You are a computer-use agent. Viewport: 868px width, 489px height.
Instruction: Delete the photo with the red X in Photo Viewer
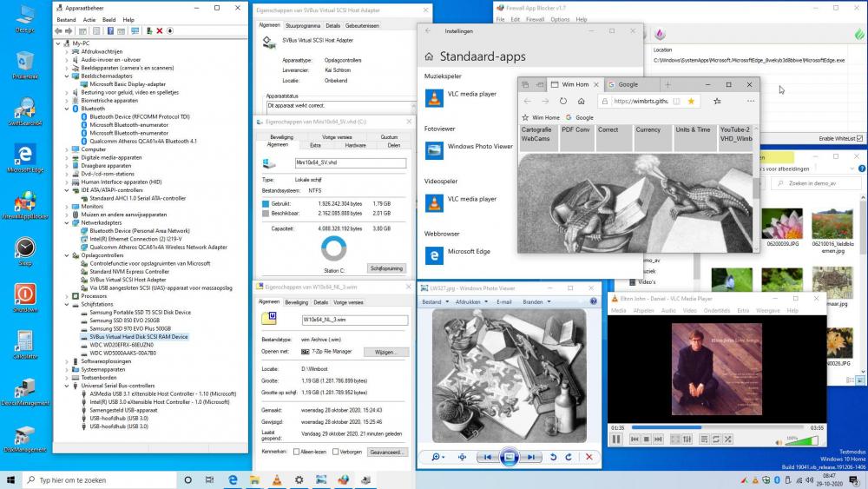tap(589, 457)
